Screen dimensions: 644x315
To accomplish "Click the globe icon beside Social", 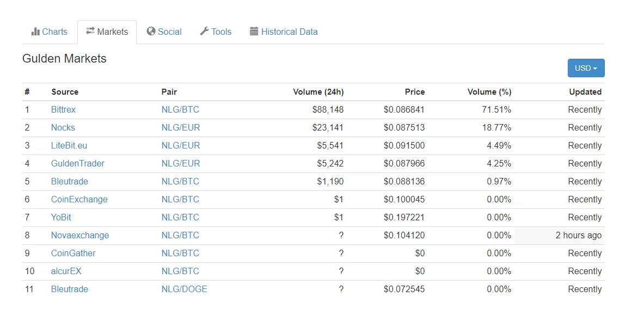I will tap(151, 31).
